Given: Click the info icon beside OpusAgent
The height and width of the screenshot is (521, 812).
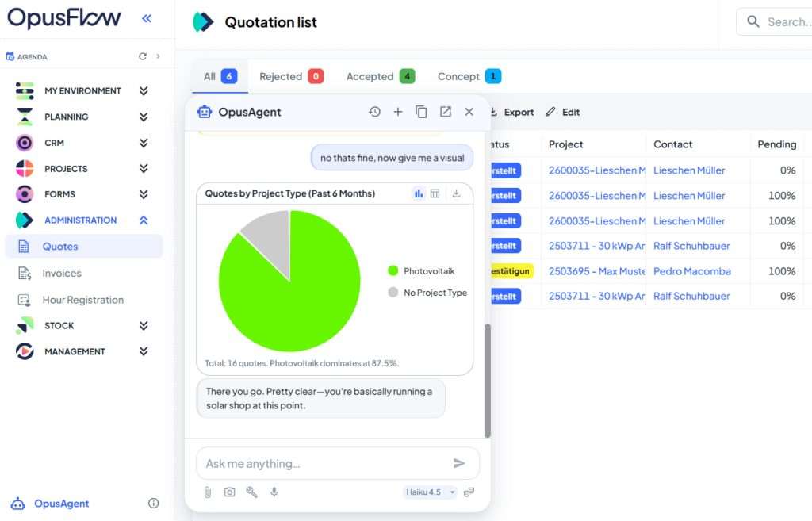Looking at the screenshot, I should click(x=153, y=503).
